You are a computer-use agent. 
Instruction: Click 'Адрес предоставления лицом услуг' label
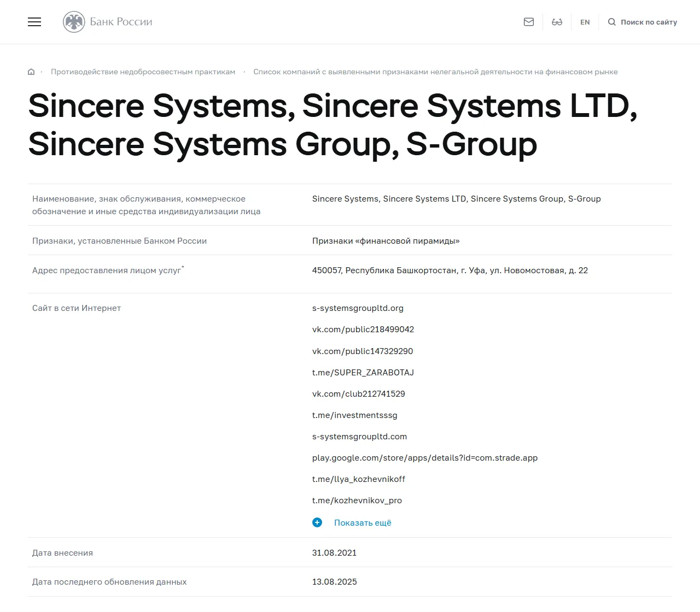pyautogui.click(x=107, y=270)
